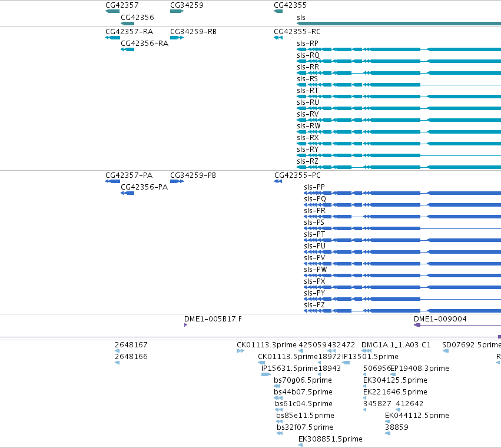Image resolution: width=501 pixels, height=448 pixels.
Task: Click the sls-PR protein label
Action: (x=315, y=211)
